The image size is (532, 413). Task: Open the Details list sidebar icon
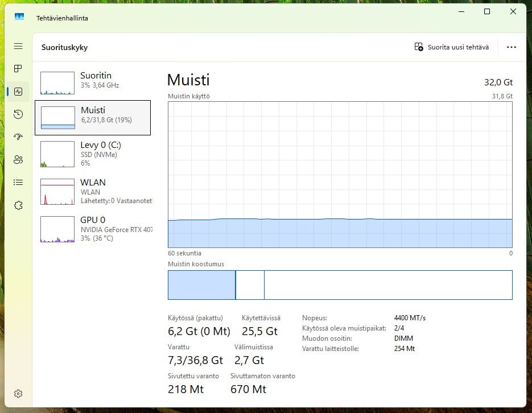point(18,182)
